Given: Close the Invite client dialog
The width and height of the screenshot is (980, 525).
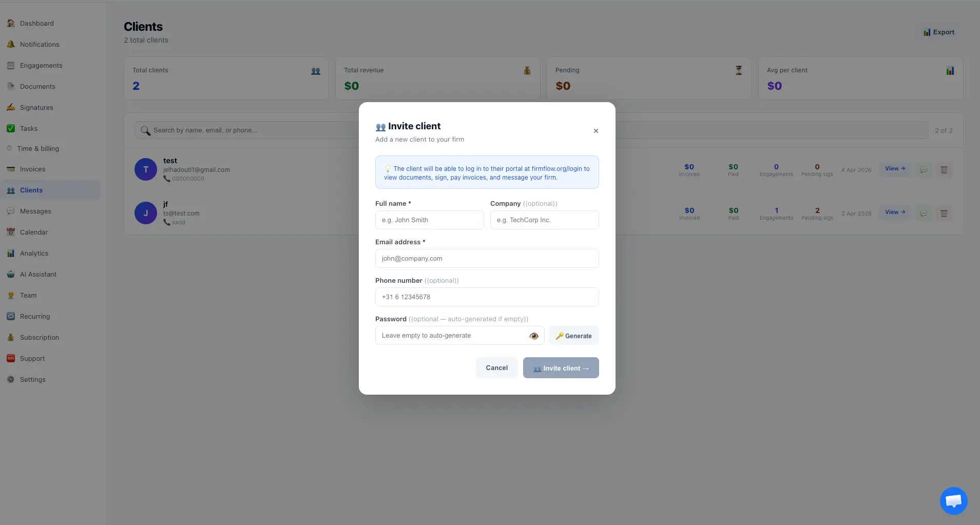Looking at the screenshot, I should (x=596, y=131).
